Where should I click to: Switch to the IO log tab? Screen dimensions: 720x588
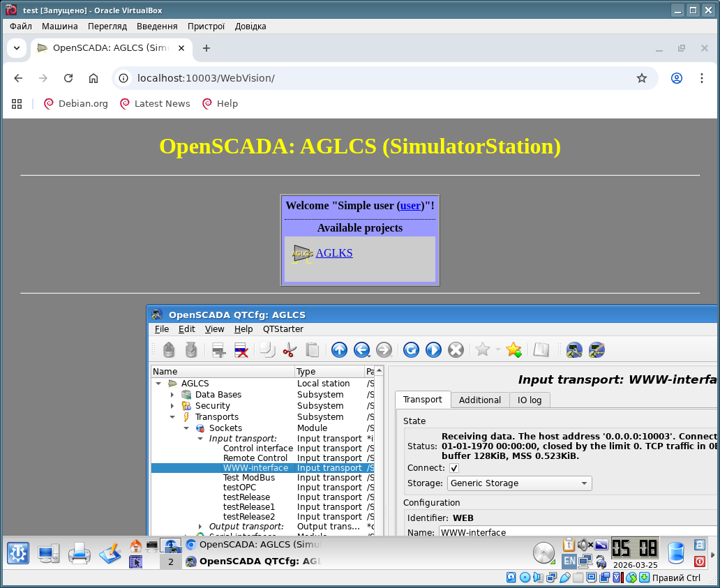coord(530,400)
